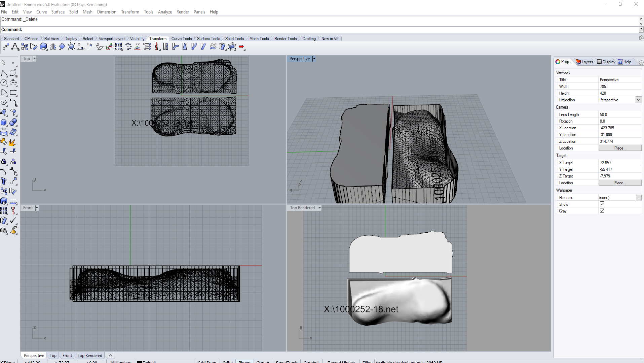This screenshot has width=644, height=363.
Task: Click the Mirror icon in Transform toolbar
Action: [53, 47]
